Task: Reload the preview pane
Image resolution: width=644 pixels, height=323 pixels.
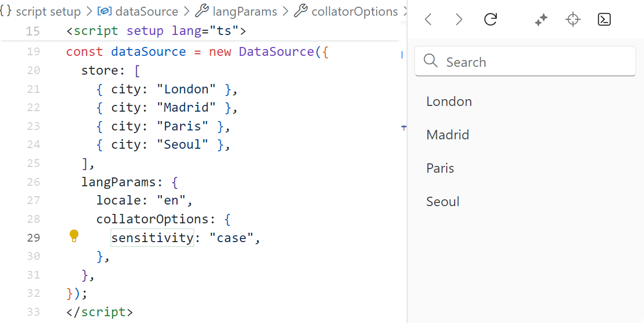Action: pos(490,19)
